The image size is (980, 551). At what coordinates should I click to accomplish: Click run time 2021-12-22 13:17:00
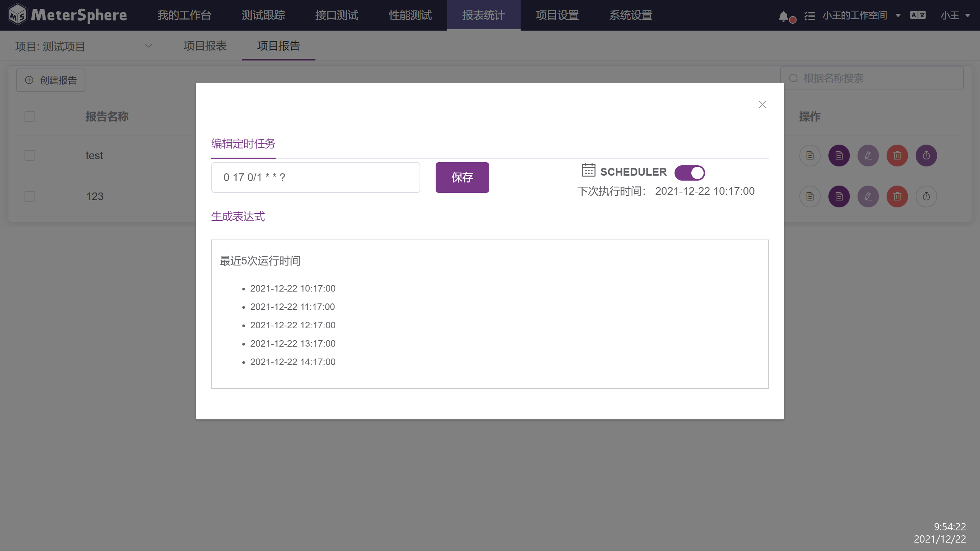point(293,344)
